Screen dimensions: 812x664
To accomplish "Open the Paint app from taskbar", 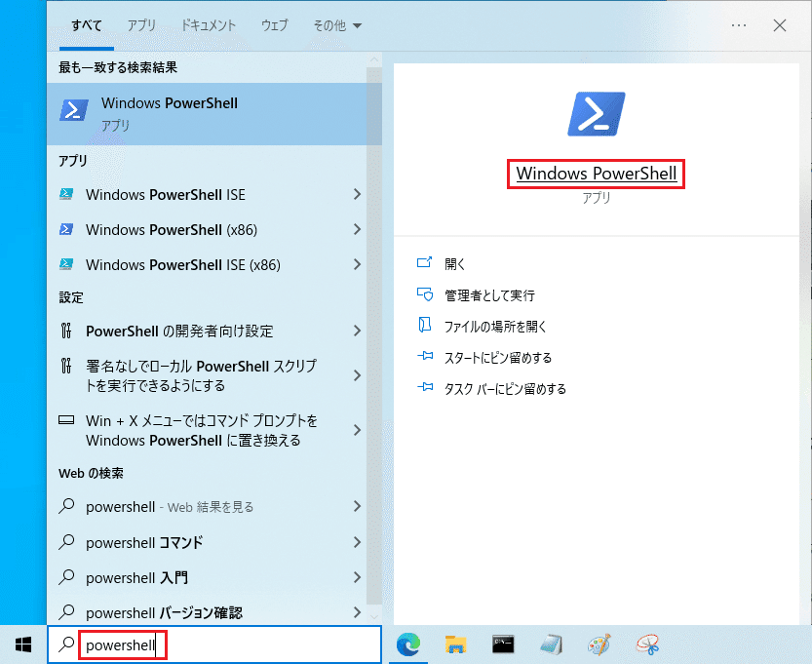I will point(599,644).
